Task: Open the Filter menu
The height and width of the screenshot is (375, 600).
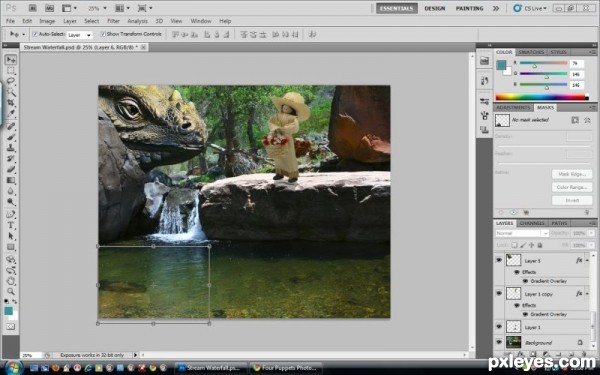Action: coord(113,21)
